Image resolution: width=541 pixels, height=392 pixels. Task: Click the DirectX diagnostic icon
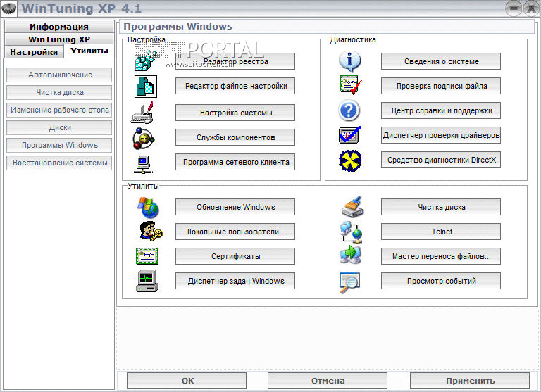350,160
